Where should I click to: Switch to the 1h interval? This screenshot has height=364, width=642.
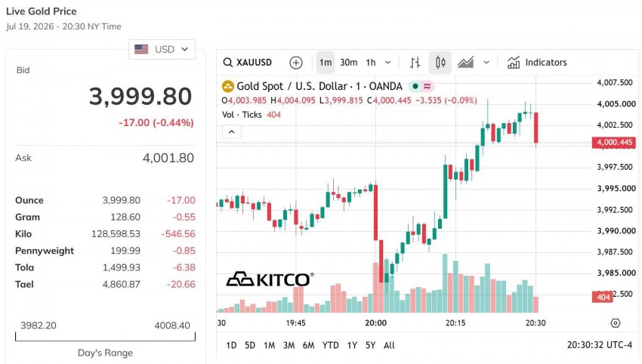coord(371,63)
